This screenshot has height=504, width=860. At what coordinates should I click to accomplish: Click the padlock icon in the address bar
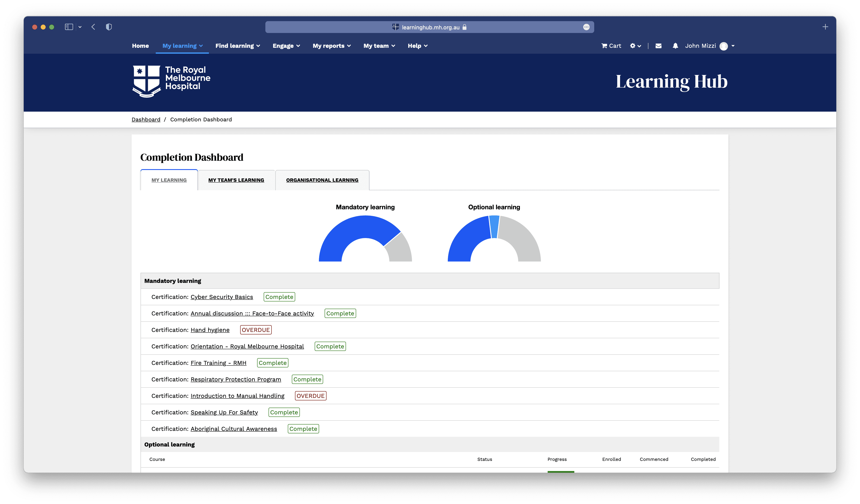[x=464, y=27]
